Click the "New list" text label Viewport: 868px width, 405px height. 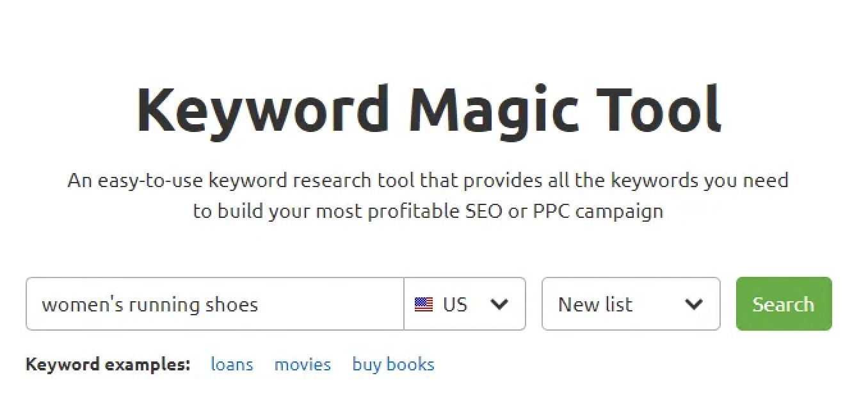coord(595,304)
